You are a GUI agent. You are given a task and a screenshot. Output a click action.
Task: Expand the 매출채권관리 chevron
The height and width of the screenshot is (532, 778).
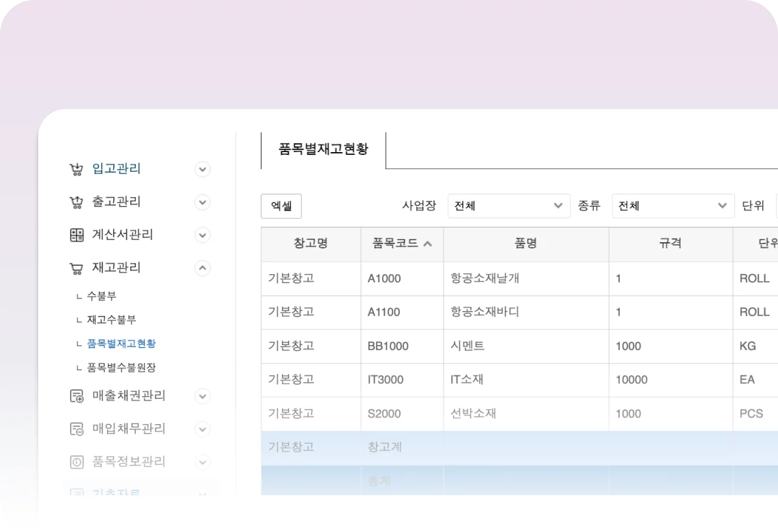(x=202, y=396)
